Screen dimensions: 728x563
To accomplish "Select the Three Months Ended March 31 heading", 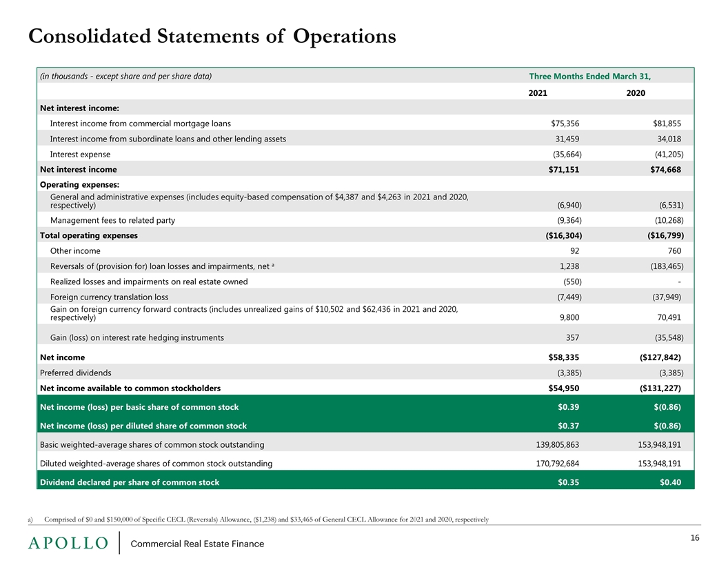I will tap(589, 76).
